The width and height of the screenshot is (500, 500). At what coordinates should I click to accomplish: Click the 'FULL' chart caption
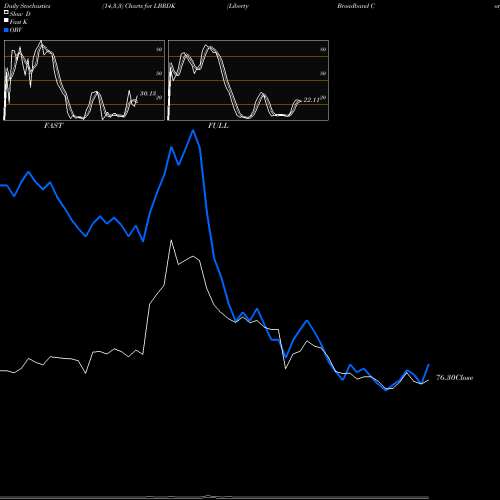[218, 126]
